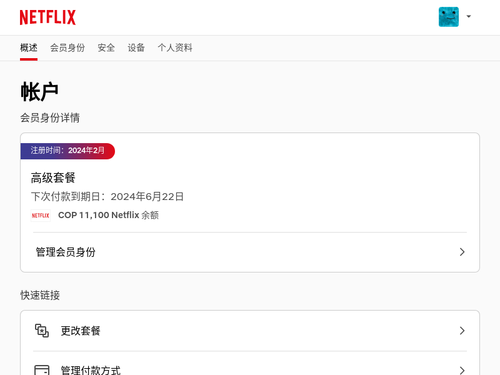Click the credit card icon for 管理付款方式

pyautogui.click(x=42, y=370)
